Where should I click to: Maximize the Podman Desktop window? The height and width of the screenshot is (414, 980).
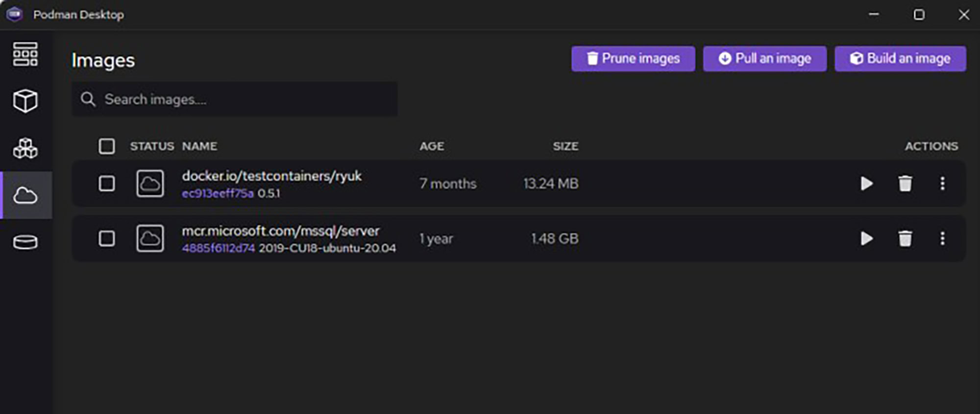click(x=919, y=15)
